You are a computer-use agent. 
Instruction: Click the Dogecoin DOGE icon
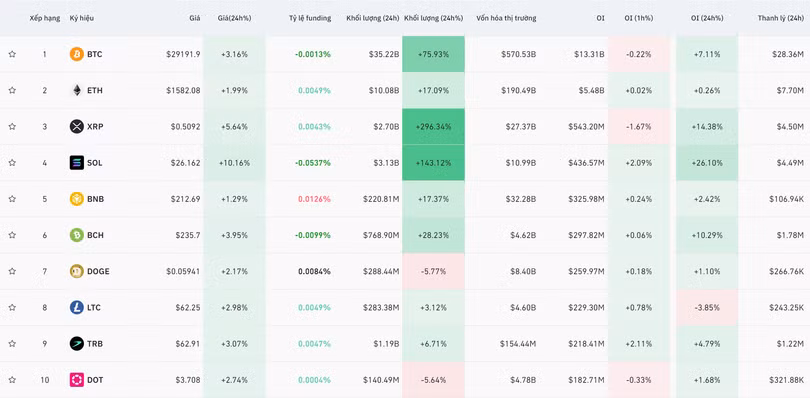[76, 271]
